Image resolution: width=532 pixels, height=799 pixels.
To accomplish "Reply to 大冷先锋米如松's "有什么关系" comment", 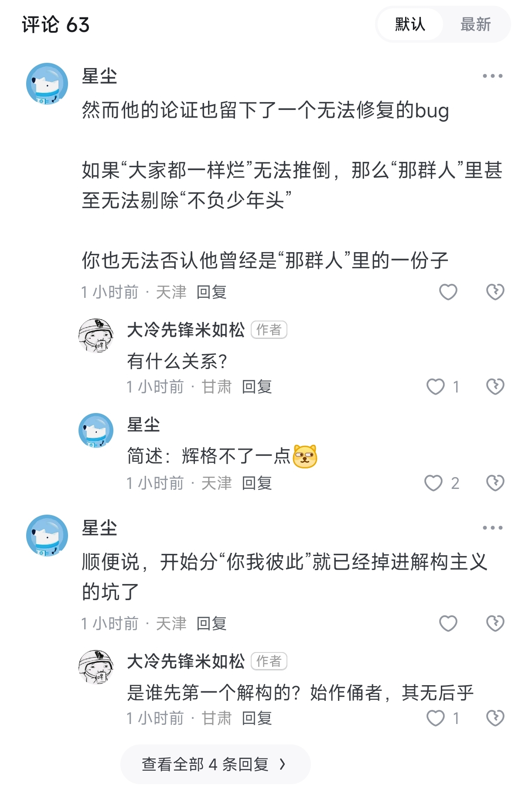I will click(257, 387).
